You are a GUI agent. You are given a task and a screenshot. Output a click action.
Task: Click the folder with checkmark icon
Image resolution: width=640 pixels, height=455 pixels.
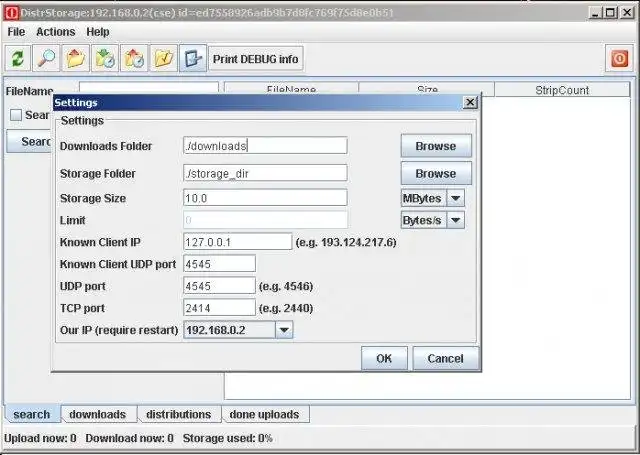[164, 59]
